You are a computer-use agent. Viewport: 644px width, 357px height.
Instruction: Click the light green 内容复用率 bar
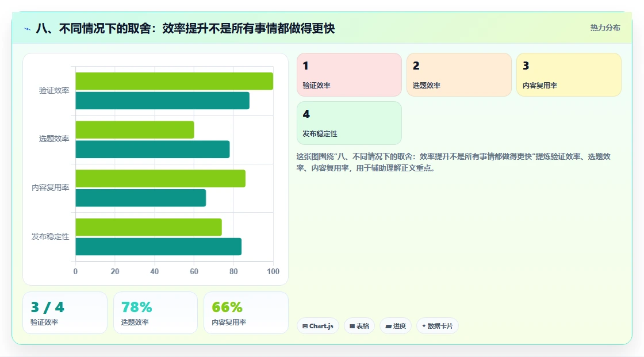pyautogui.click(x=160, y=178)
